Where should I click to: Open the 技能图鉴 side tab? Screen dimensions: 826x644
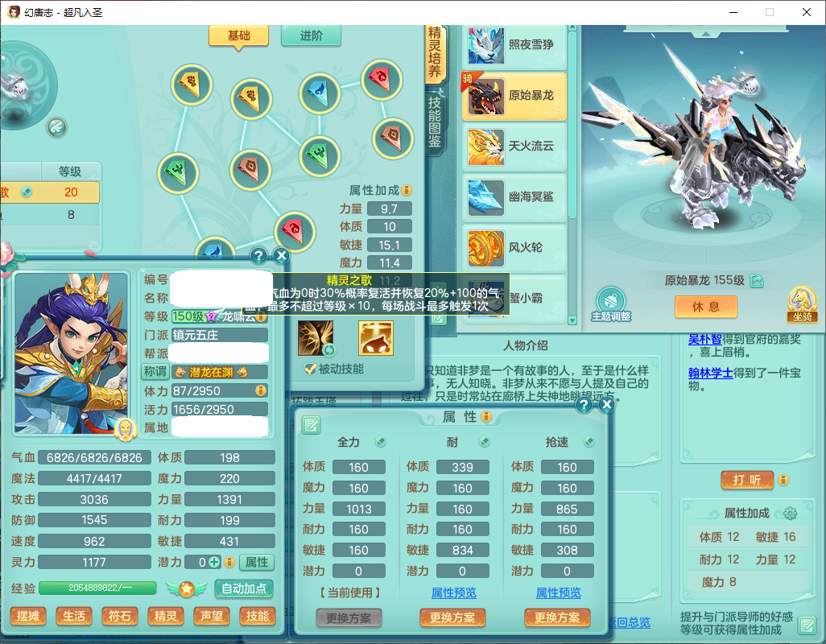(435, 125)
